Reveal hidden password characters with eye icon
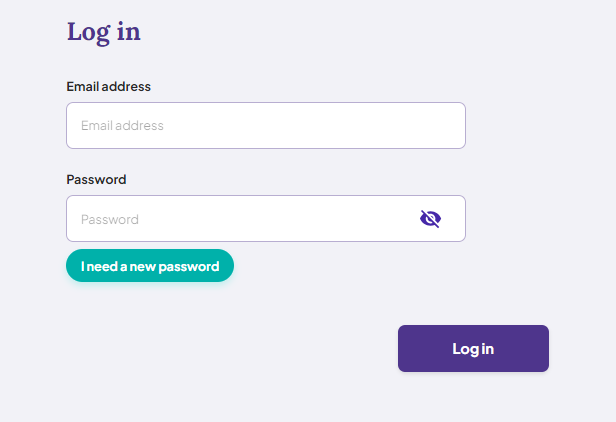This screenshot has width=616, height=422. pos(430,219)
